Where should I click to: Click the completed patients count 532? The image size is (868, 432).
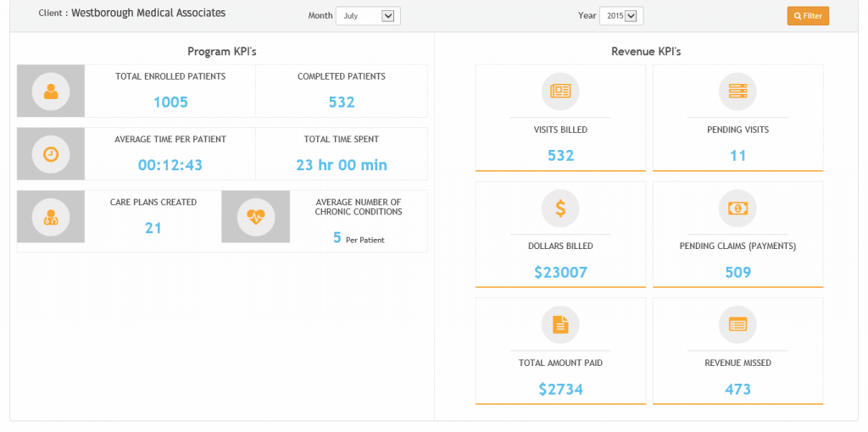point(342,102)
